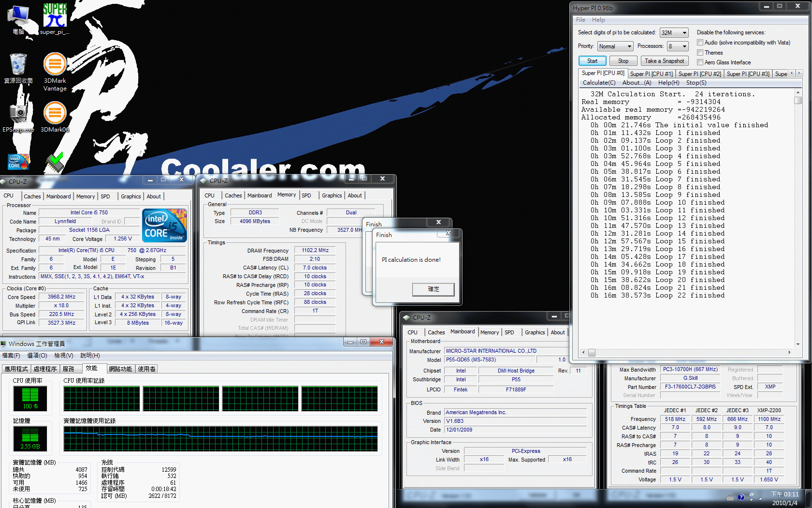Screen dimensions: 812x508
Task: Select Graphics tab in Memory CPU-Z window
Action: [x=332, y=195]
